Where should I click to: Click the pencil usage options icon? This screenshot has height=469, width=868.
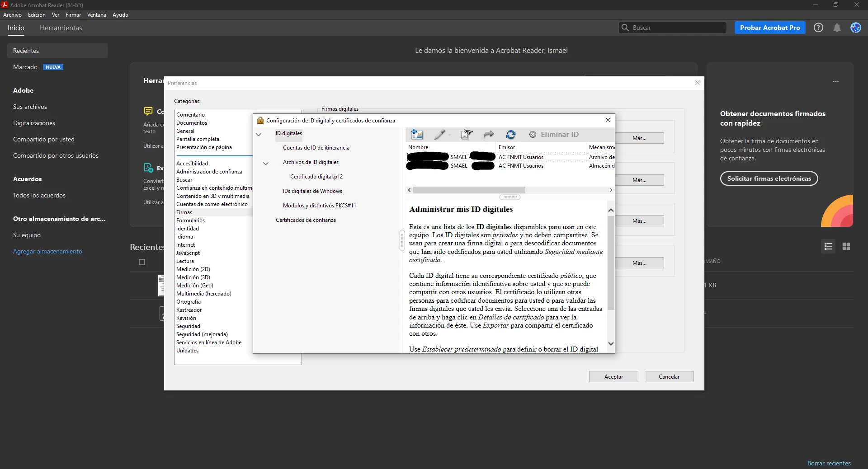click(x=440, y=134)
